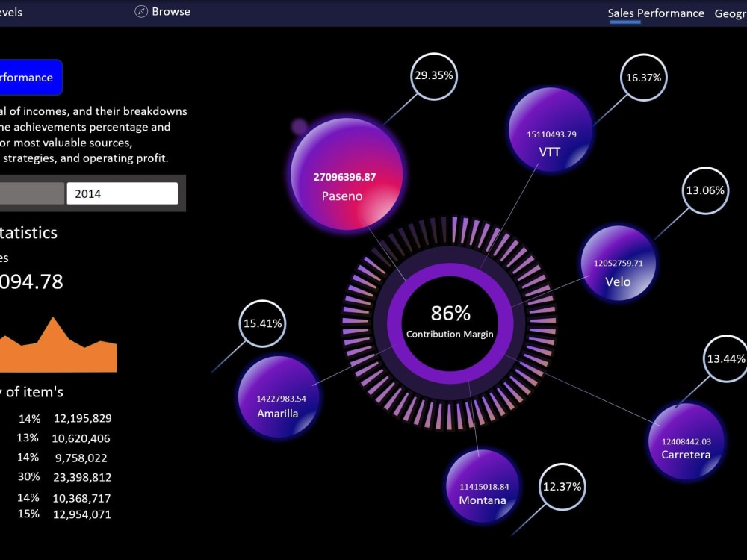Click the 13.06% badge near Velo
The image size is (747, 560).
[704, 190]
